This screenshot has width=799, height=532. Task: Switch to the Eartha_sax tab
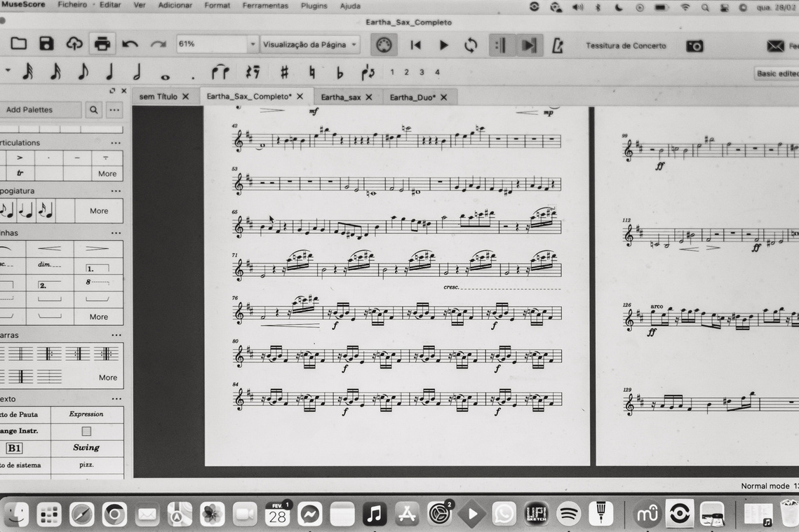pos(341,97)
